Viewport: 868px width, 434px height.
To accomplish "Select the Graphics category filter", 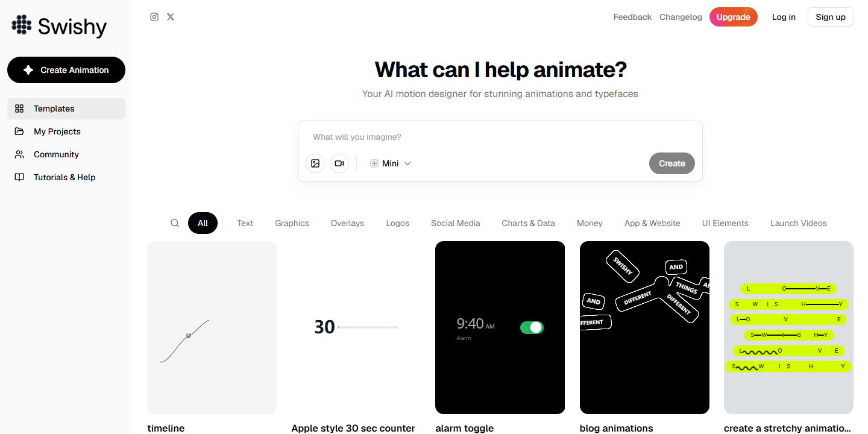I will [292, 223].
